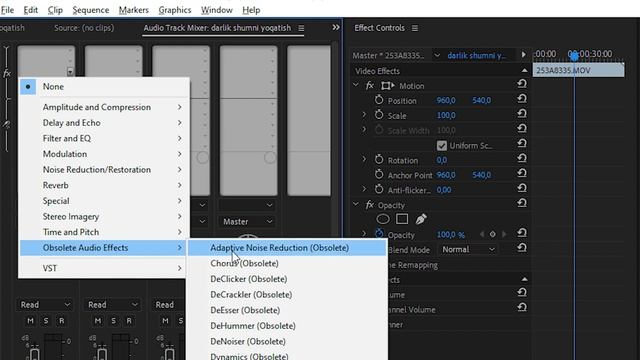Reset the Channel Volume effect
This screenshot has width=640, height=360.
coord(522,308)
